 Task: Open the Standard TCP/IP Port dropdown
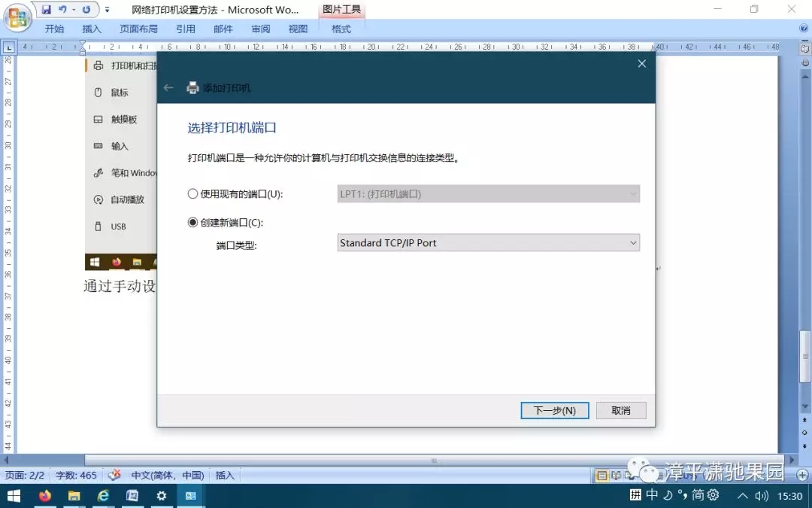coord(634,242)
